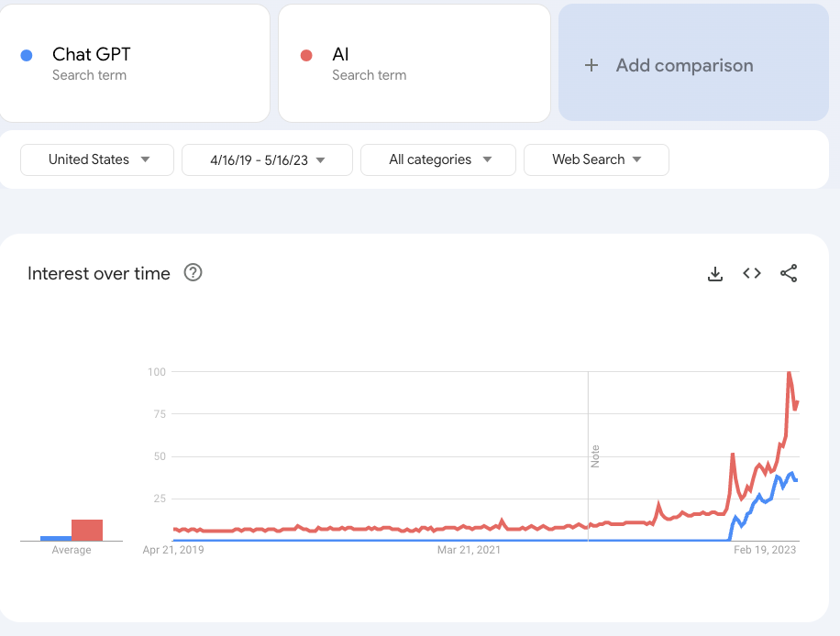Viewport: 840px width, 636px height.
Task: Open the embed code icon
Action: [752, 274]
